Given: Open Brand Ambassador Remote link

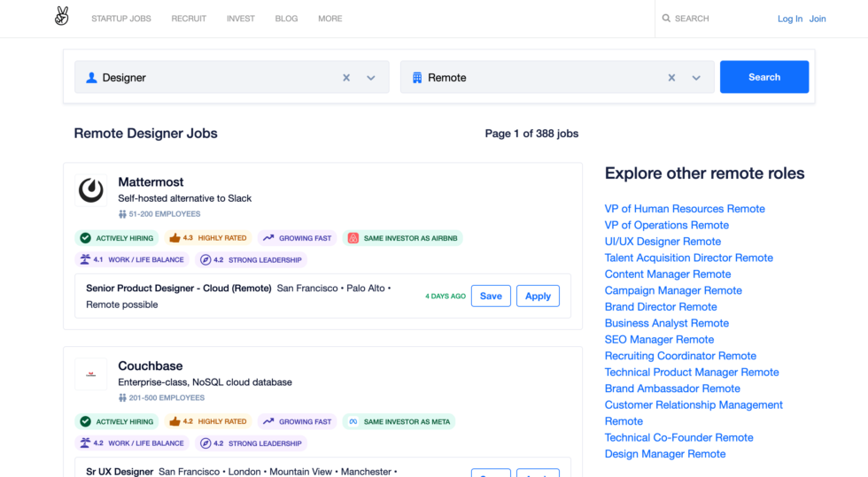Looking at the screenshot, I should click(x=672, y=389).
